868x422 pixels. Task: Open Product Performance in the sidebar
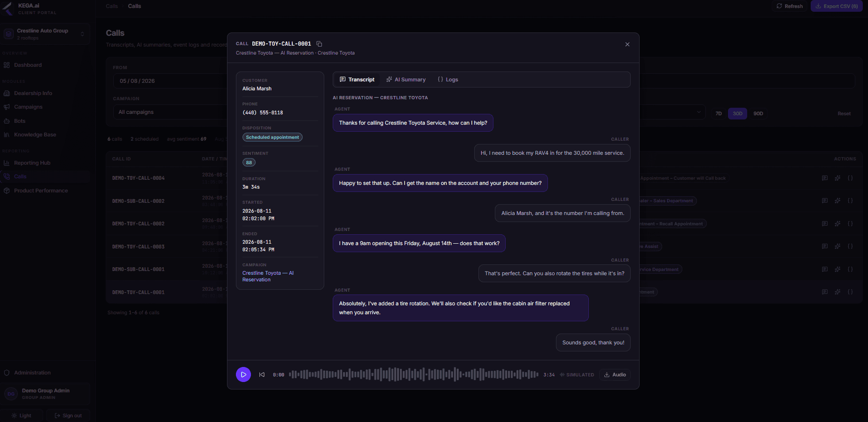point(45,191)
